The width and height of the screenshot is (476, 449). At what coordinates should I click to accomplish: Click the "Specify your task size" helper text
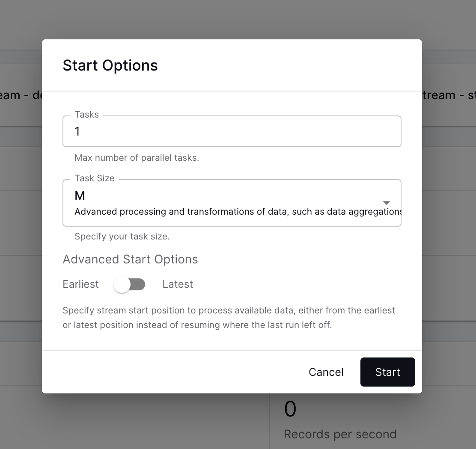tap(122, 236)
